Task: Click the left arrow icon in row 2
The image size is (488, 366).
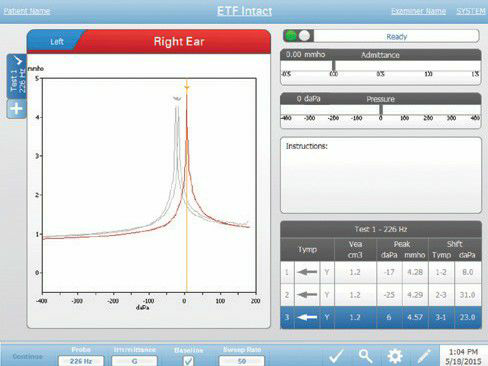Action: tap(307, 295)
